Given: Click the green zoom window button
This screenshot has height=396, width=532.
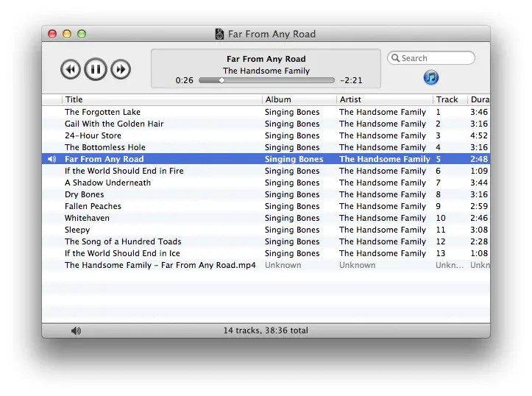Looking at the screenshot, I should click(82, 34).
